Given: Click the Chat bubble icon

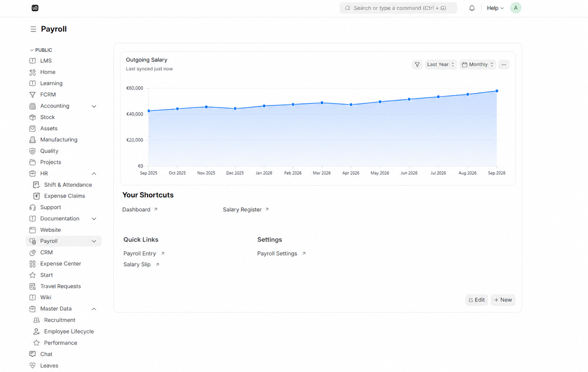Looking at the screenshot, I should pos(32,354).
